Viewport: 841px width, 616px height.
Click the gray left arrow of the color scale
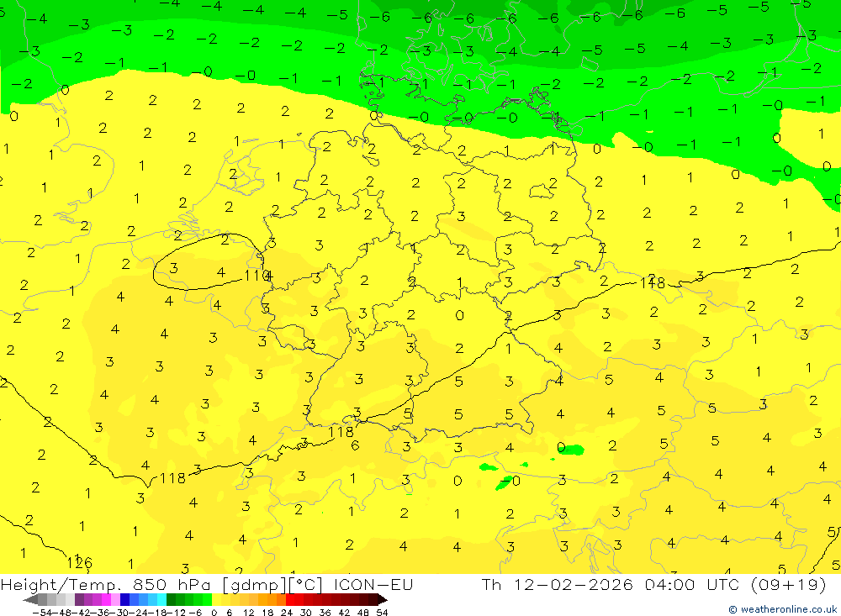click(30, 600)
